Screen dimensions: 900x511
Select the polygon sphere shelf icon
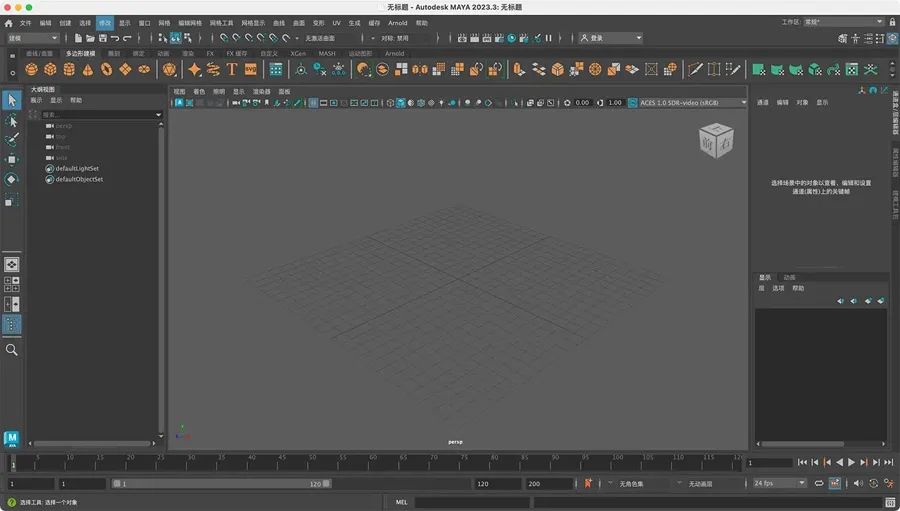(32, 70)
